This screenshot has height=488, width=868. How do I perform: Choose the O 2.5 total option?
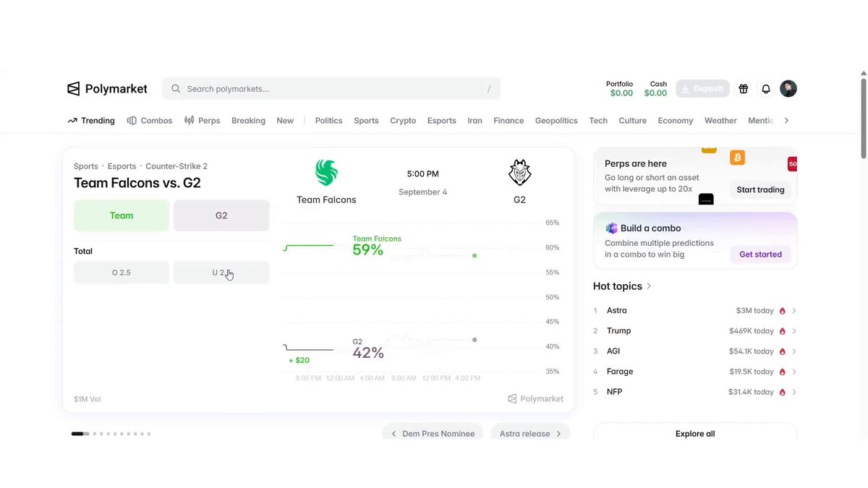[122, 273]
